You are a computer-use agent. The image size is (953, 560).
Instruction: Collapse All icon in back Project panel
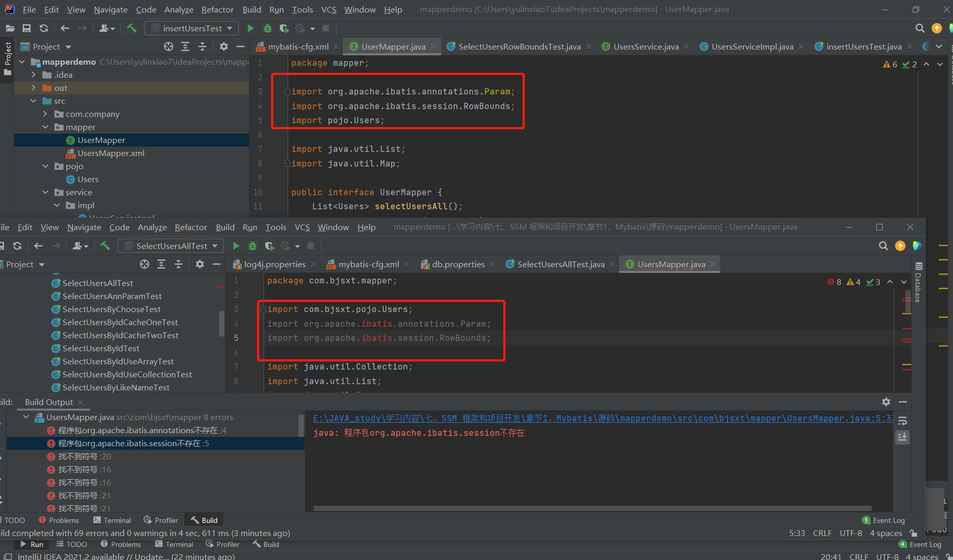point(202,46)
